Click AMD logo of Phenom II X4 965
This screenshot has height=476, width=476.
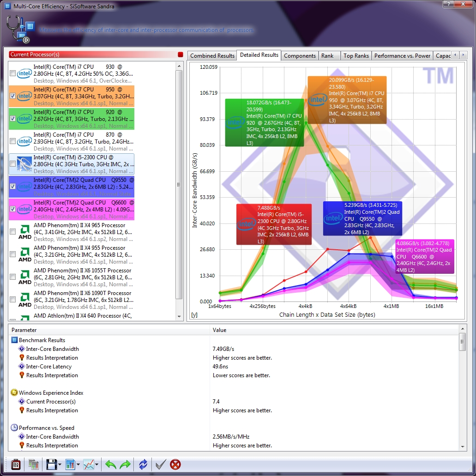pos(25,232)
